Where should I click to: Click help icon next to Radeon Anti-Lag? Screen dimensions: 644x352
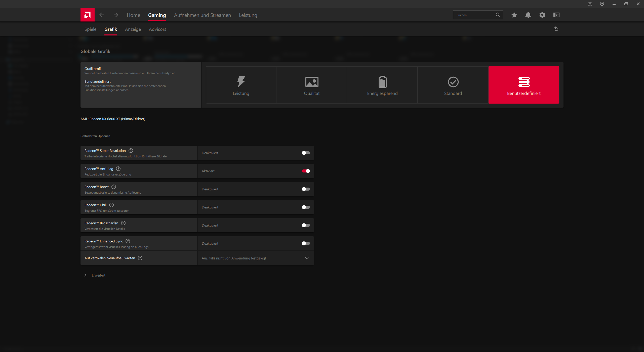(x=118, y=169)
